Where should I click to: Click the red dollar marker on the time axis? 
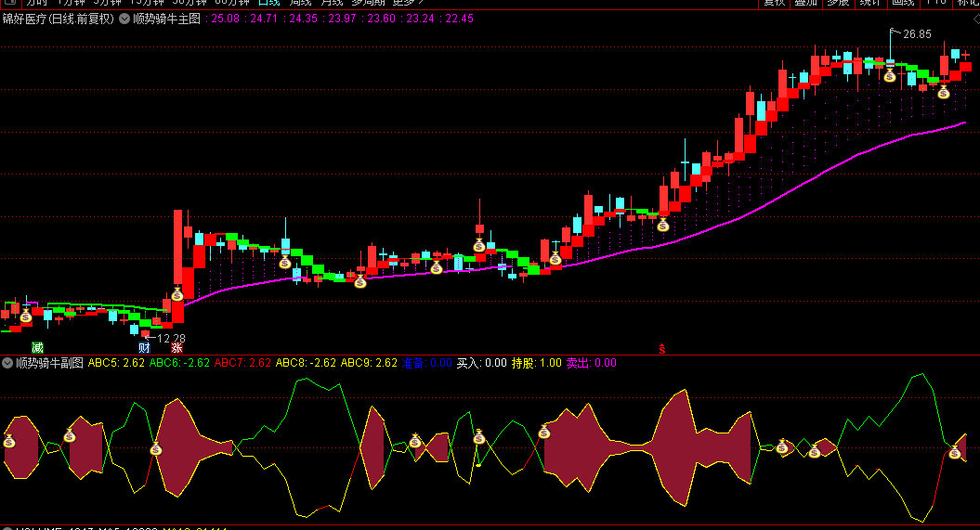point(662,349)
